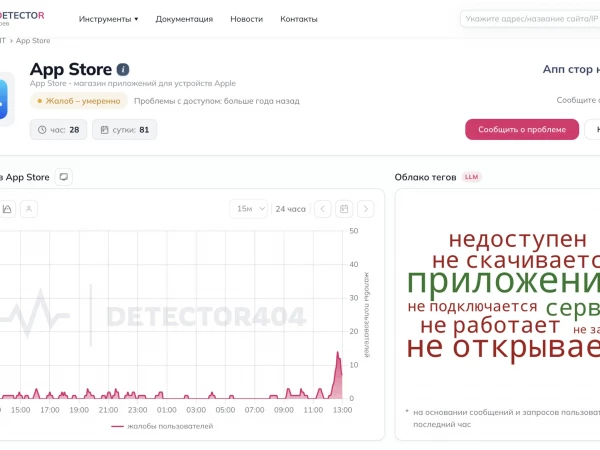Click the tag не скачивается
This screenshot has width=600, height=450.
(x=516, y=260)
